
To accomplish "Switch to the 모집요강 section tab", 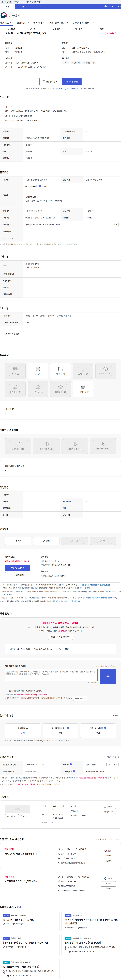I will tap(11, 29).
